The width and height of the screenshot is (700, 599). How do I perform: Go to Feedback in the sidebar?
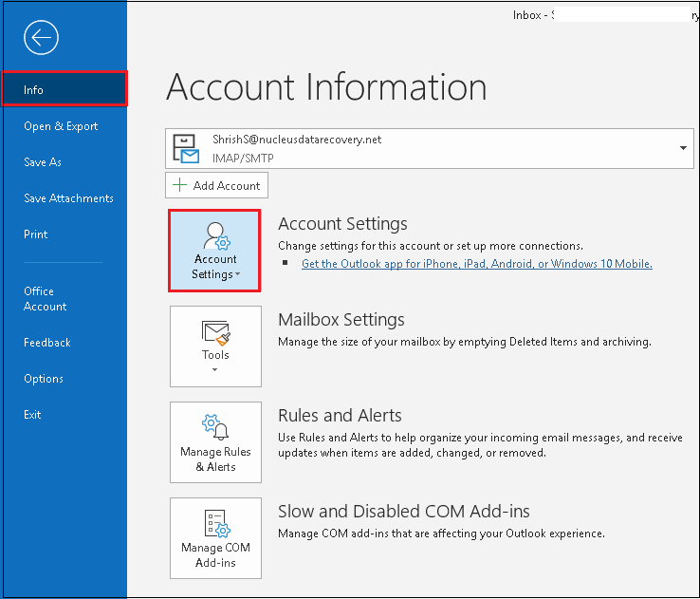point(46,343)
